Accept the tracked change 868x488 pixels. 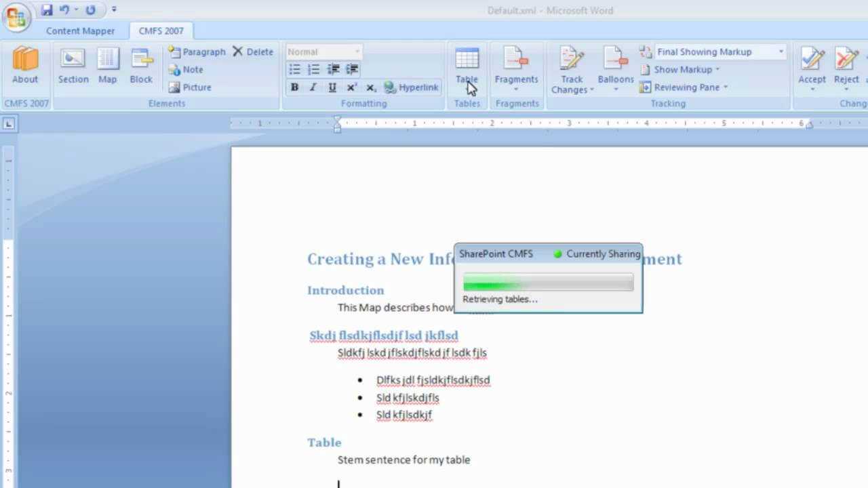[x=812, y=64]
